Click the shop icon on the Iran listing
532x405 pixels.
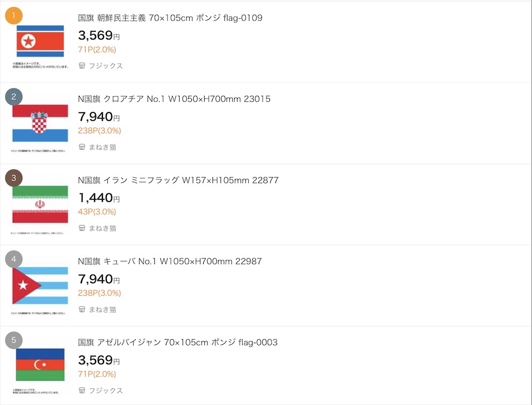click(x=82, y=228)
